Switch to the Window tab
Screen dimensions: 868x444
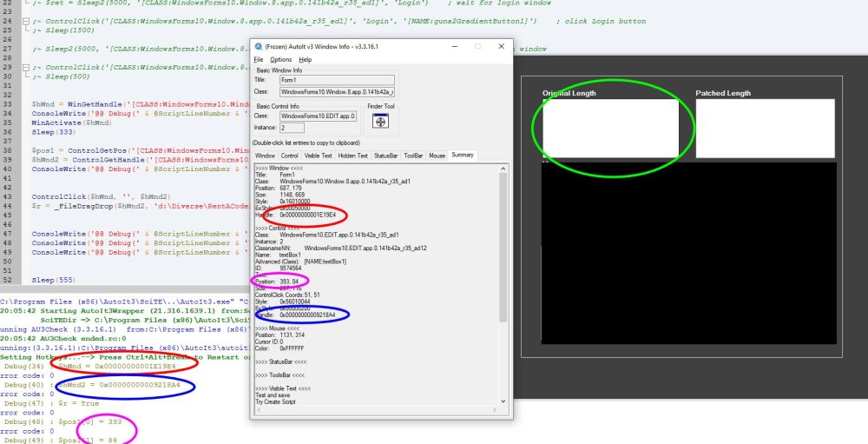click(265, 156)
